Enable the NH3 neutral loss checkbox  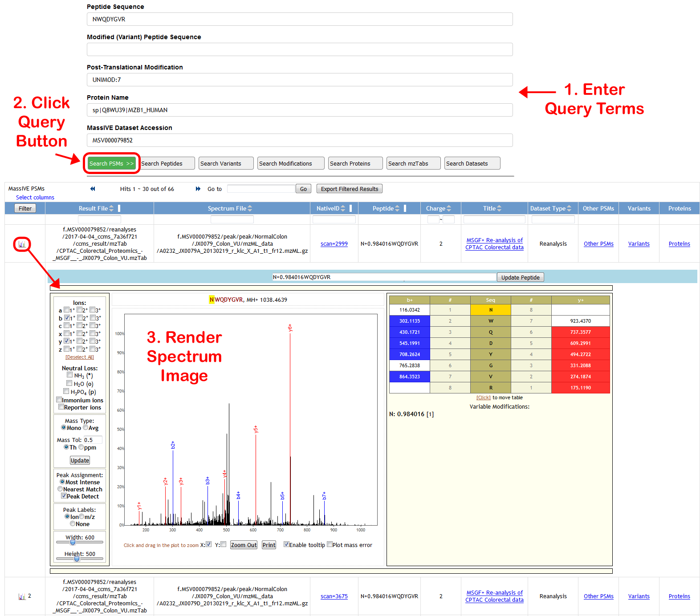69,375
